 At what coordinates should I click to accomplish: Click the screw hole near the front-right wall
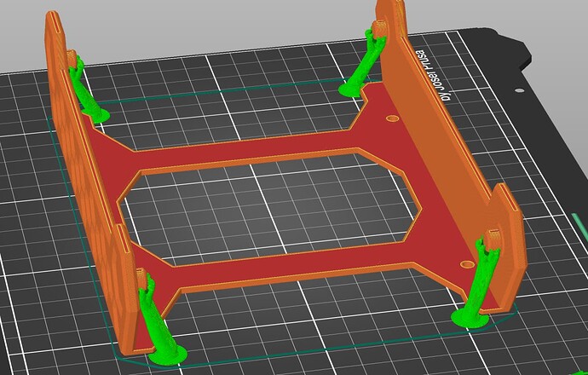467,264
